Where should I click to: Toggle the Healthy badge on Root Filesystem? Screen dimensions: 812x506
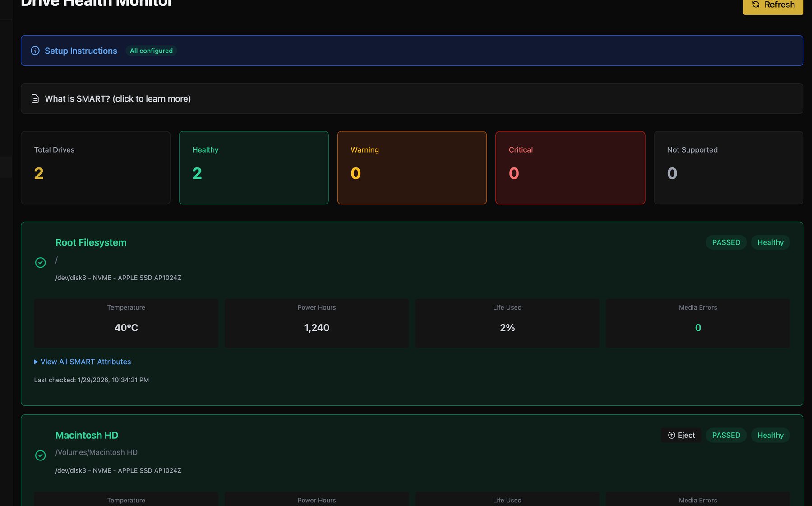click(770, 242)
